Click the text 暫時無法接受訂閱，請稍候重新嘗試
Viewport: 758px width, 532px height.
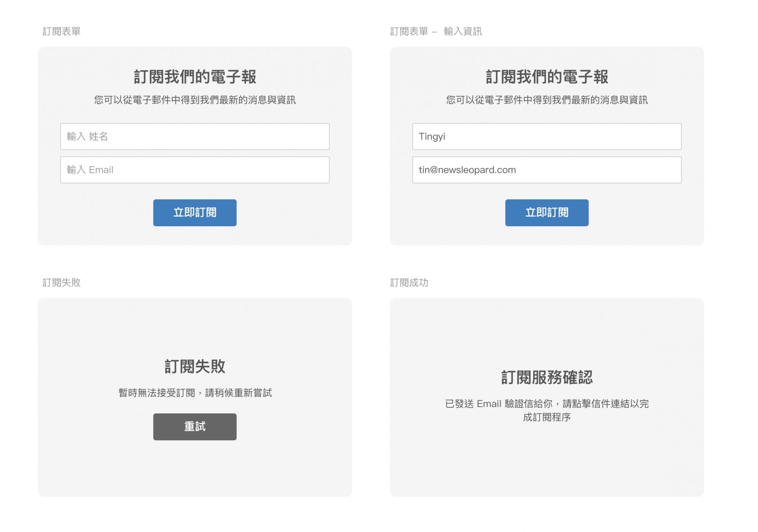click(x=195, y=393)
